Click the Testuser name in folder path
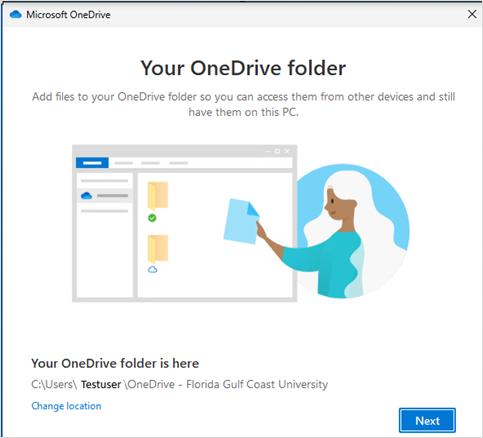483x438 pixels. 101,384
